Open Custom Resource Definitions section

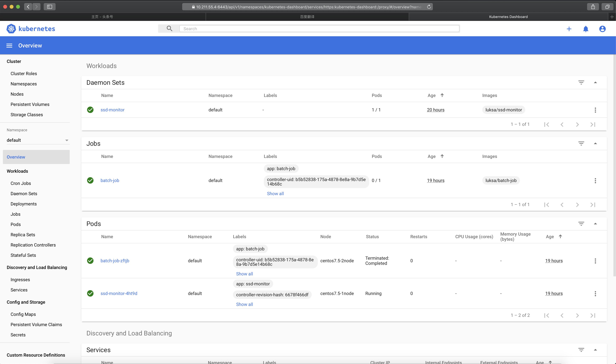click(x=36, y=355)
